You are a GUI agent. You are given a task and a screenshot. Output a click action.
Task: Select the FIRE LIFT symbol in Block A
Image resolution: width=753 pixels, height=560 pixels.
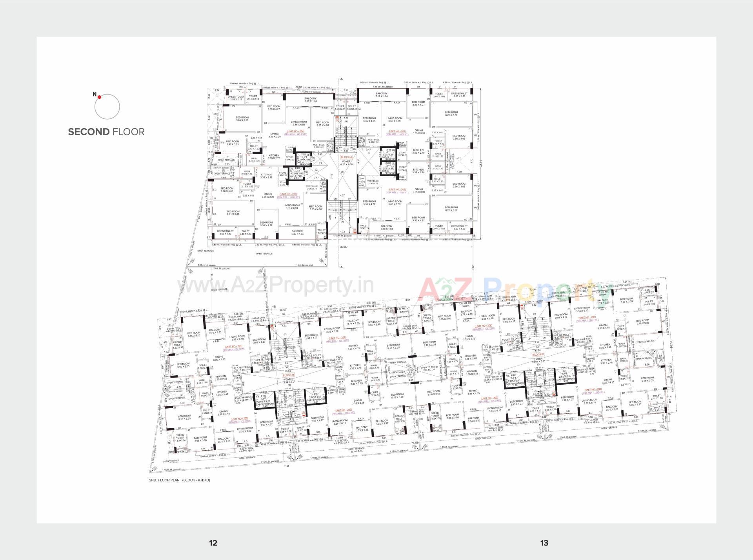[388, 168]
